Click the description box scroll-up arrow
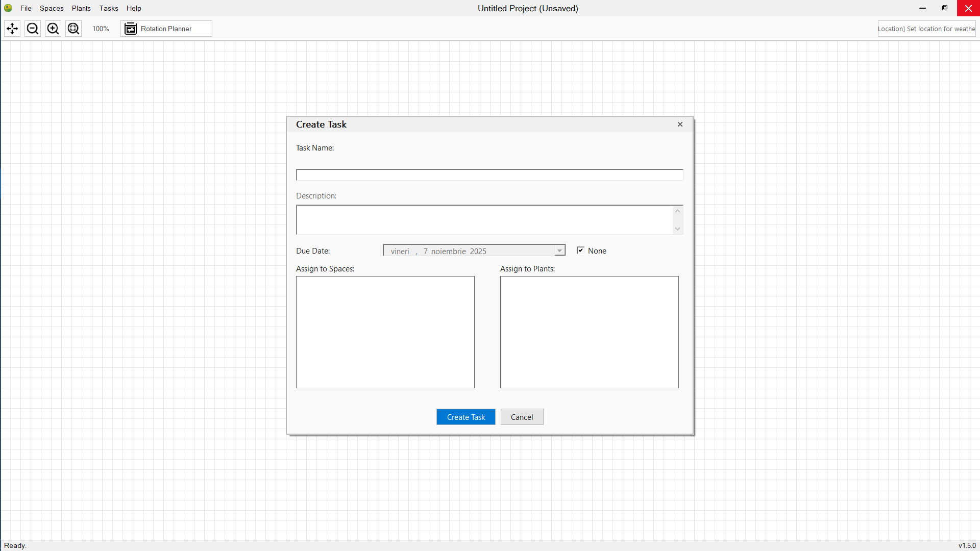Screen dimensions: 980x551 [677, 211]
